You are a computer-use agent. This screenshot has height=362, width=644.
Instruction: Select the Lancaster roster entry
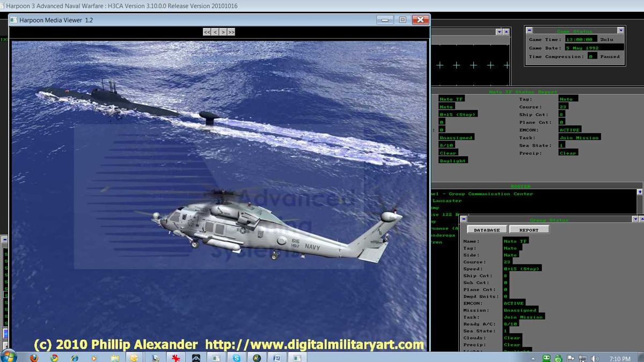click(x=447, y=201)
